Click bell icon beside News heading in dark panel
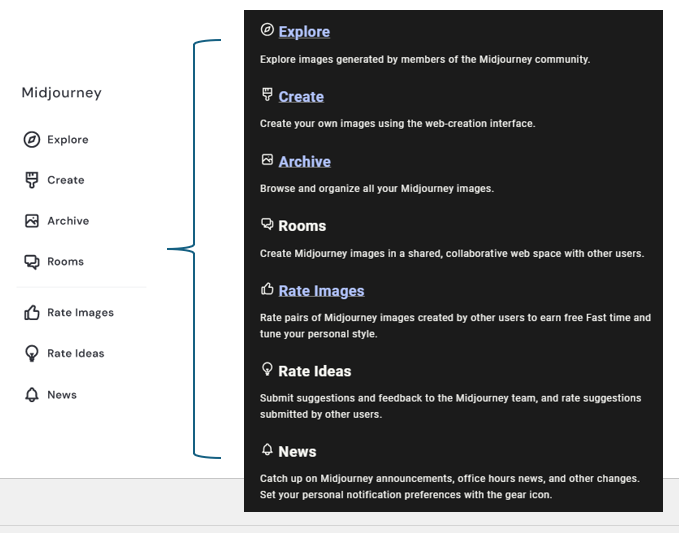Viewport: 679px width, 533px height. (267, 449)
